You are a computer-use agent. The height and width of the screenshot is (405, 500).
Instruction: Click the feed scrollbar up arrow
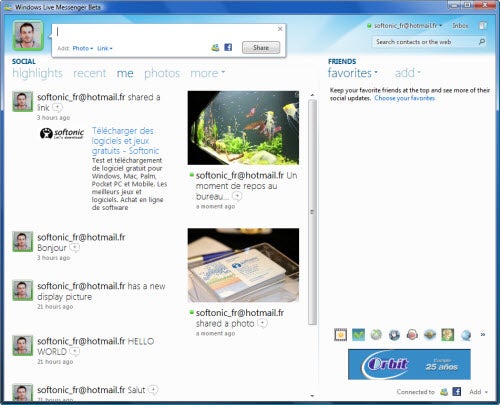point(312,95)
